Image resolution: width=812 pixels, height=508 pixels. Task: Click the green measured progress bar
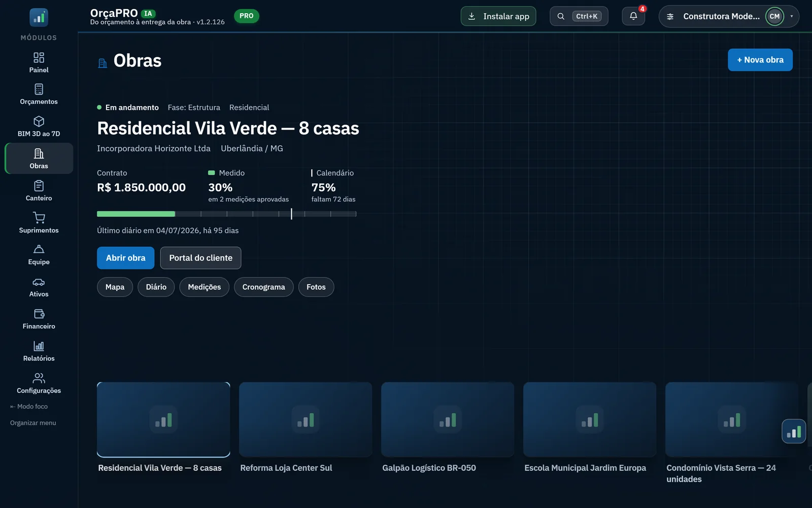click(136, 214)
